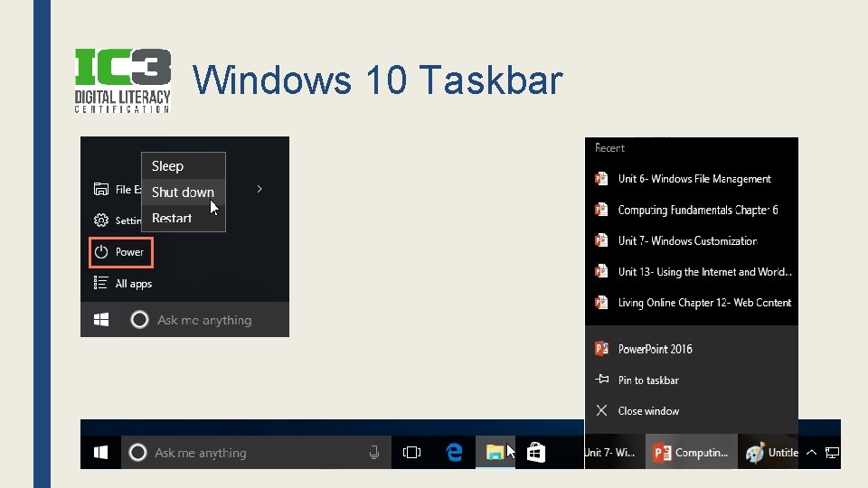Select the 'Computin...' PowerPoint taskbar button

pyautogui.click(x=692, y=453)
